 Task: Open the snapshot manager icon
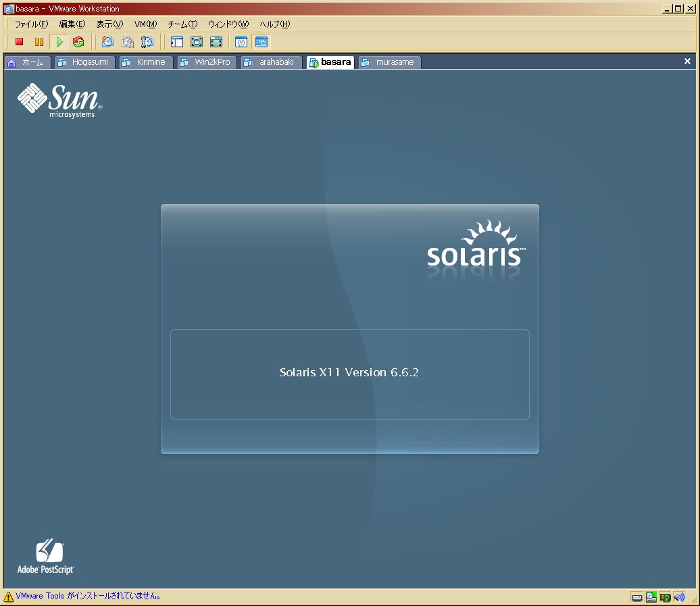(x=147, y=42)
